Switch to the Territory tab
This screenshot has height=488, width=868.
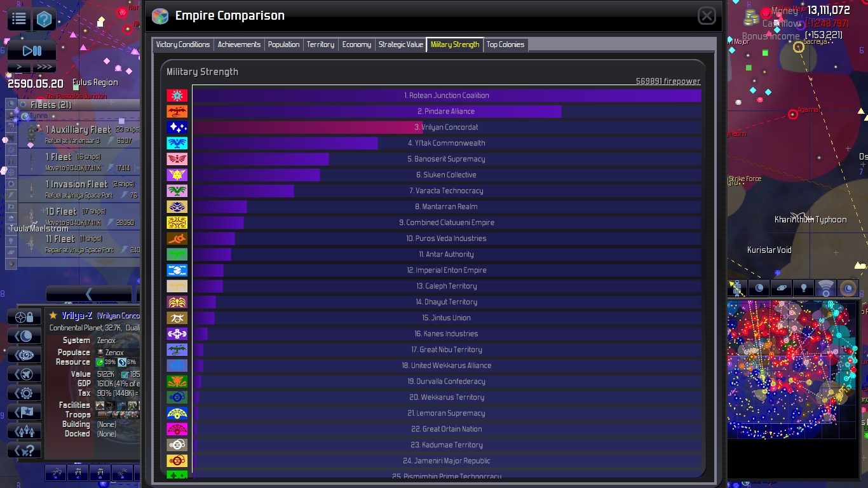pyautogui.click(x=320, y=44)
